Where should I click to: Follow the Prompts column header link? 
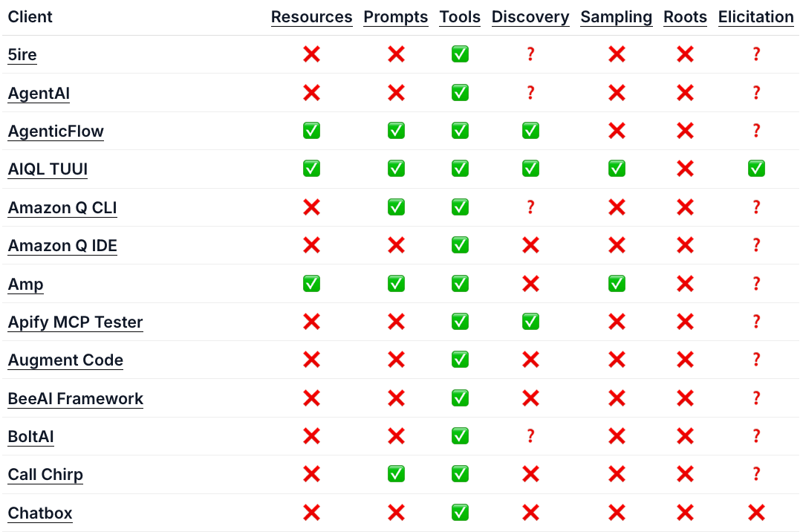(x=395, y=17)
